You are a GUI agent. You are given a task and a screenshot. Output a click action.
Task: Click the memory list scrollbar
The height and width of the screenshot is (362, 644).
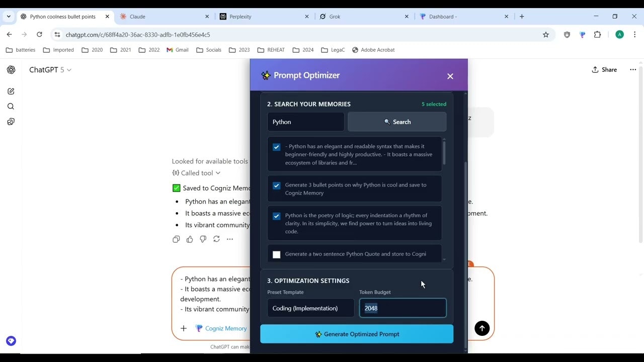pos(444,153)
